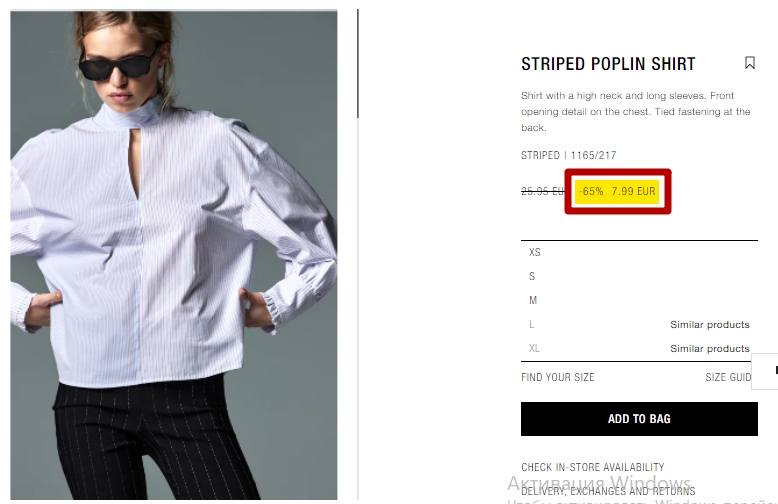Viewport: 778px width, 504px height.
Task: Open the Find Your Size tool
Action: [x=558, y=377]
